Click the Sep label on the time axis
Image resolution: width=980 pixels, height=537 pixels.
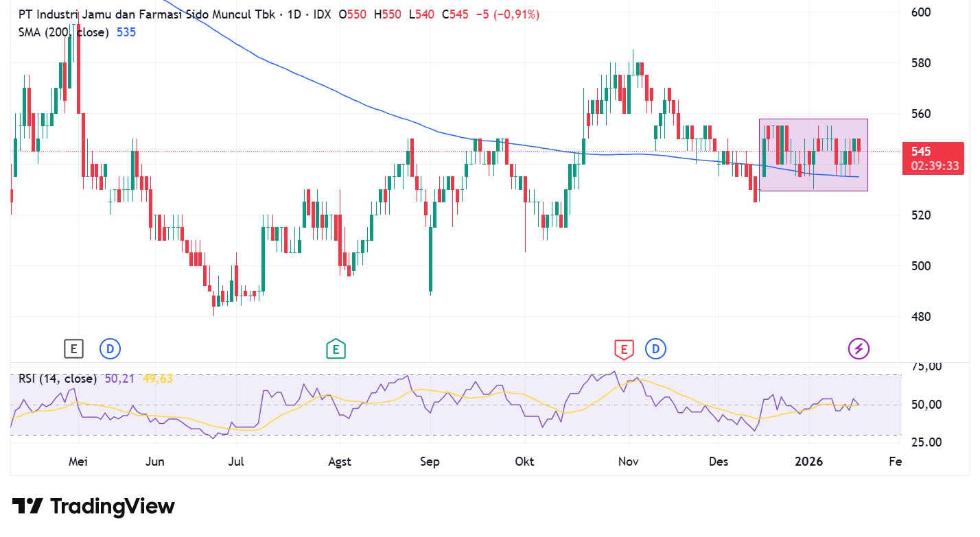[x=430, y=462]
